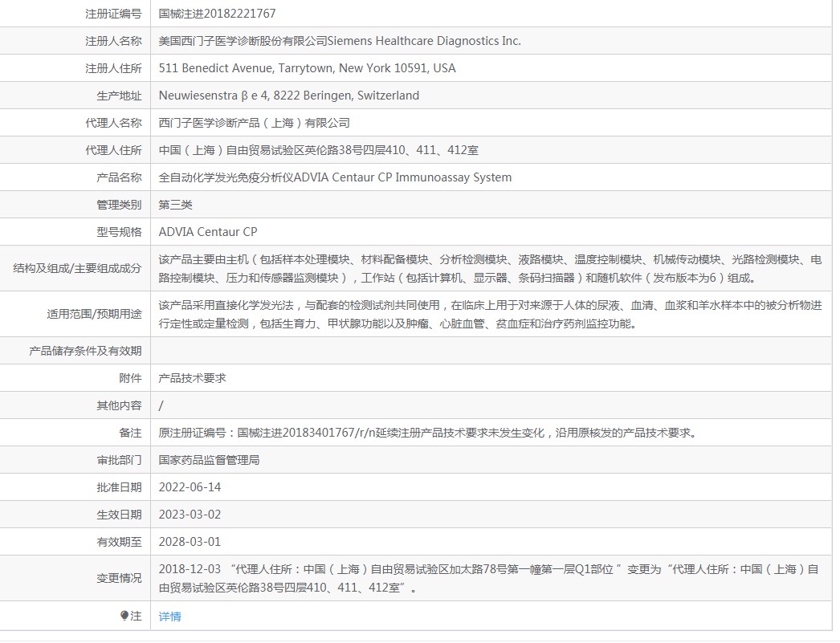Click the 管理类别 label
Image resolution: width=840 pixels, height=643 pixels.
click(119, 205)
